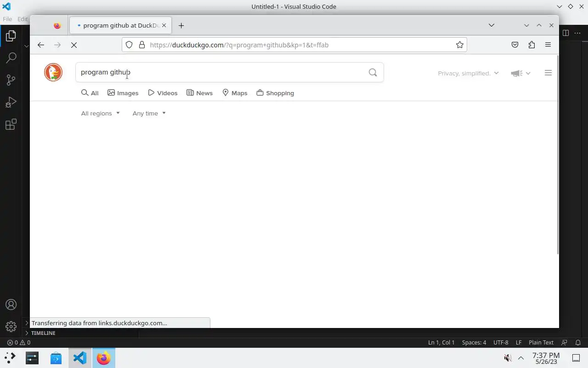Viewport: 588px width, 368px height.
Task: Switch to Shopping results
Action: [275, 93]
